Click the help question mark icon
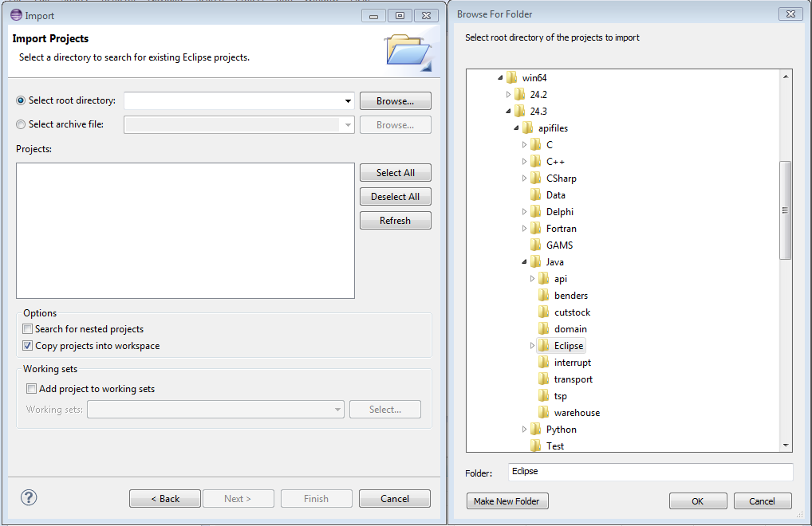 coord(29,497)
